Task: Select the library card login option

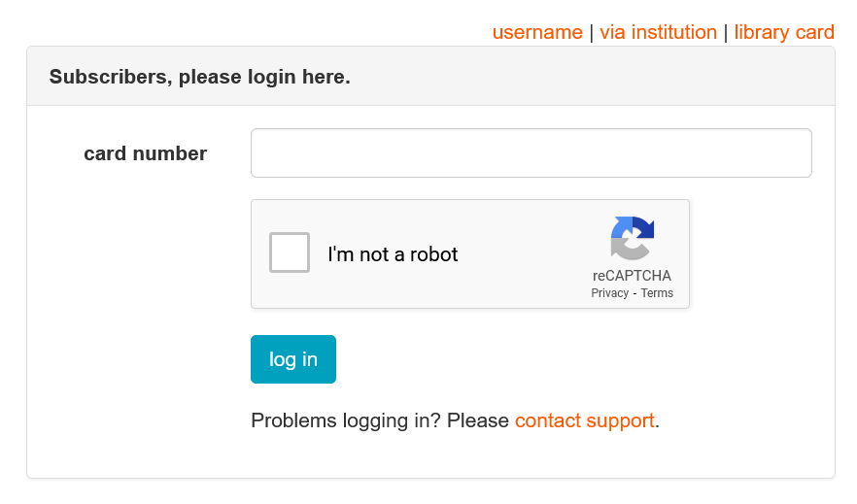Action: 784,32
